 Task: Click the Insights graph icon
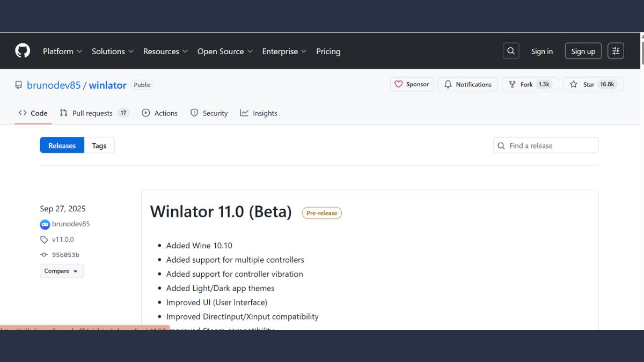pyautogui.click(x=244, y=113)
